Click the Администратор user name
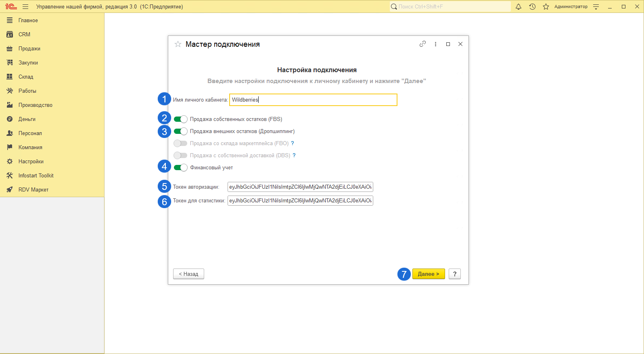 click(571, 7)
